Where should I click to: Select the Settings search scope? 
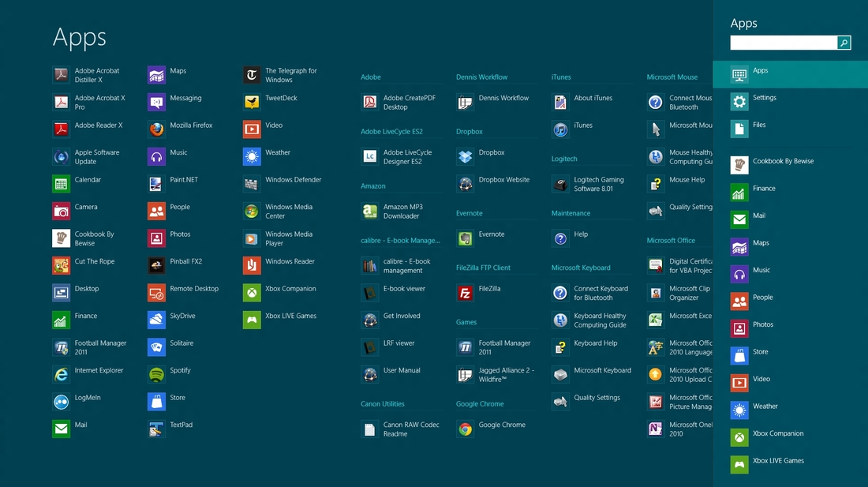[x=791, y=101]
